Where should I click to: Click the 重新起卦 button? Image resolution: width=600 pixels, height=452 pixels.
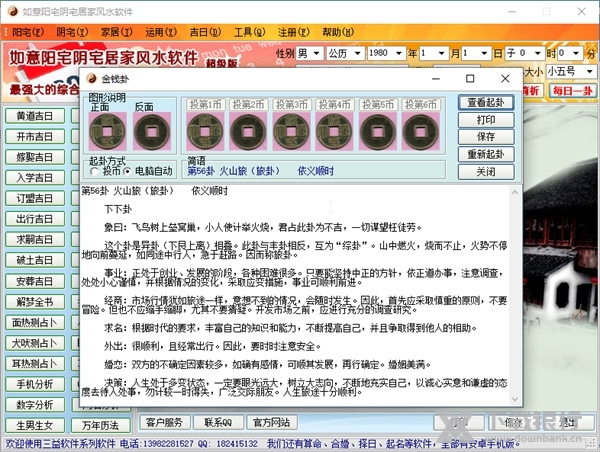[x=486, y=155]
